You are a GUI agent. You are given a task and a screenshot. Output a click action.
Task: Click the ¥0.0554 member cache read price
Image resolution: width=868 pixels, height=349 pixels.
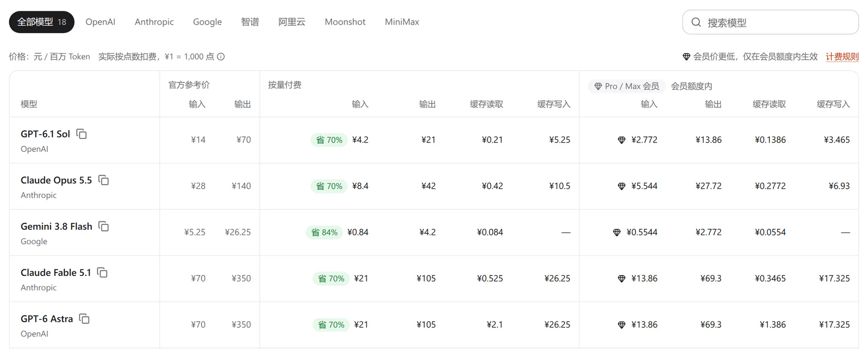770,233
